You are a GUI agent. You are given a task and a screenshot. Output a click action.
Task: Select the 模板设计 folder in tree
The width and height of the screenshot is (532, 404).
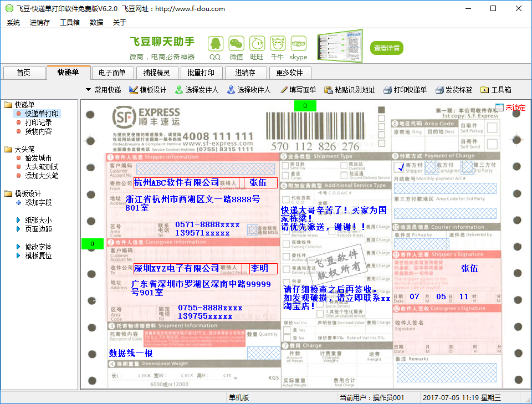[x=23, y=194]
